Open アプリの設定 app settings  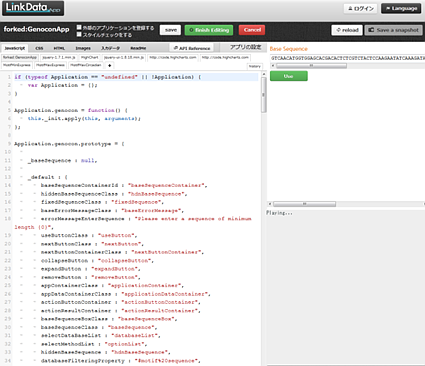pyautogui.click(x=246, y=47)
